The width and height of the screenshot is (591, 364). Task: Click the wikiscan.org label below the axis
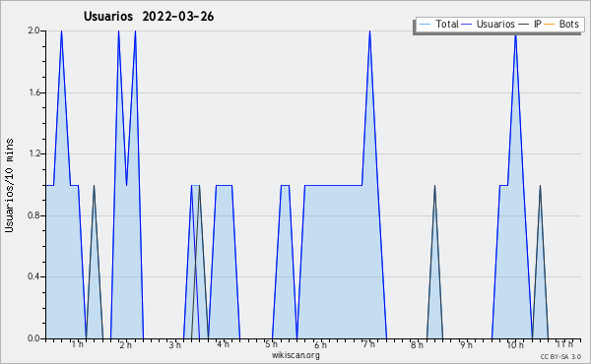tap(295, 355)
